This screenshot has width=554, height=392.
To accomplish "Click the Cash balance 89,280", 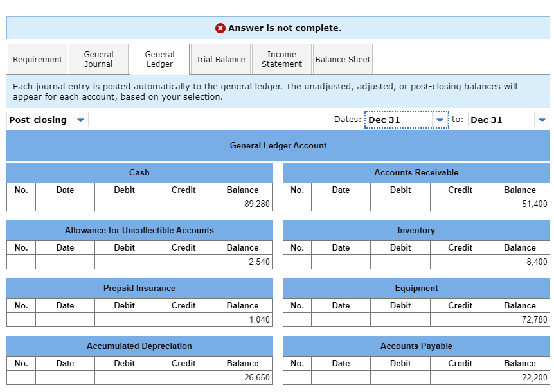I will coord(243,204).
